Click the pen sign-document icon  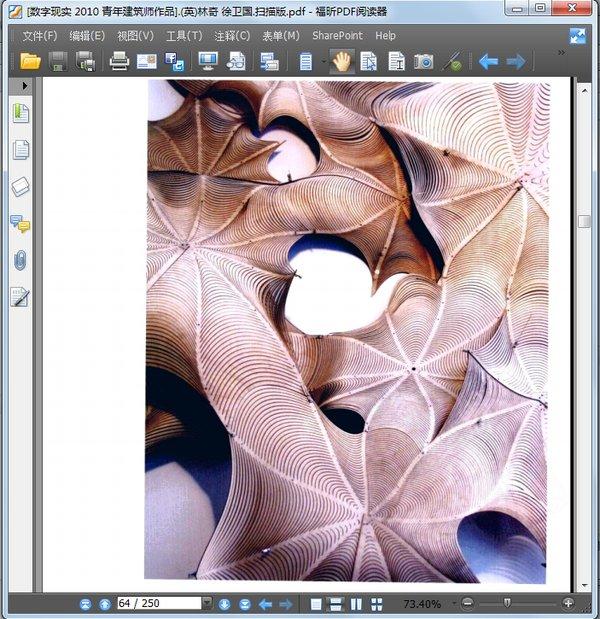tap(453, 62)
